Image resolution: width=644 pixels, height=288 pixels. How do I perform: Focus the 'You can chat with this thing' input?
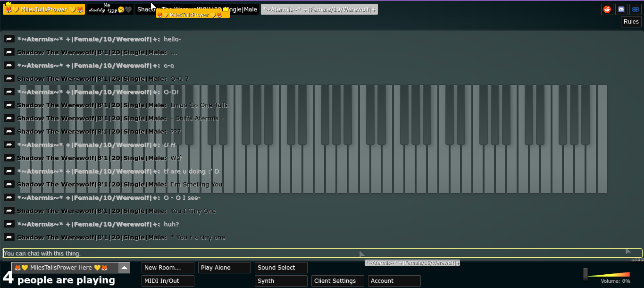click(322, 253)
